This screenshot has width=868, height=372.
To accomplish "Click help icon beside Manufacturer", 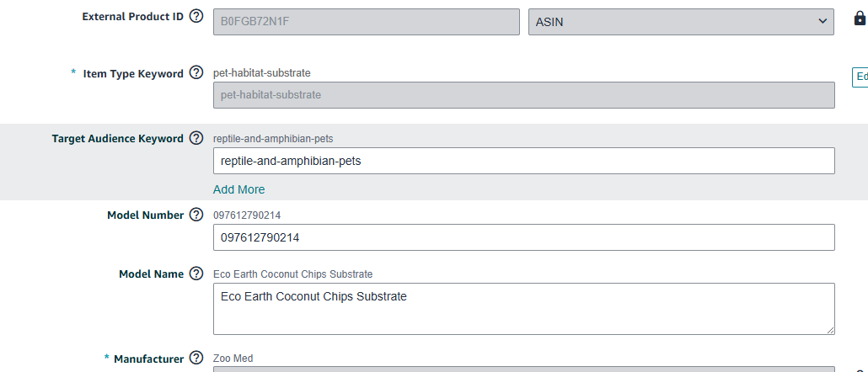I will [x=196, y=358].
